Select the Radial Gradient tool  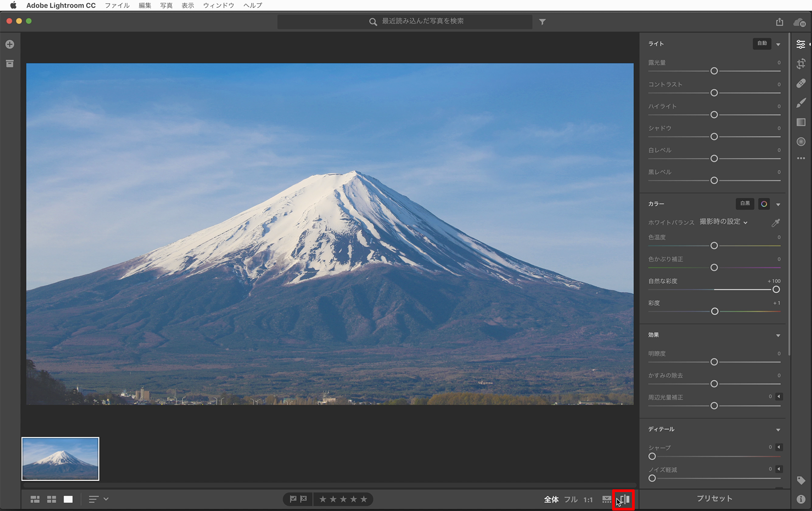[801, 142]
